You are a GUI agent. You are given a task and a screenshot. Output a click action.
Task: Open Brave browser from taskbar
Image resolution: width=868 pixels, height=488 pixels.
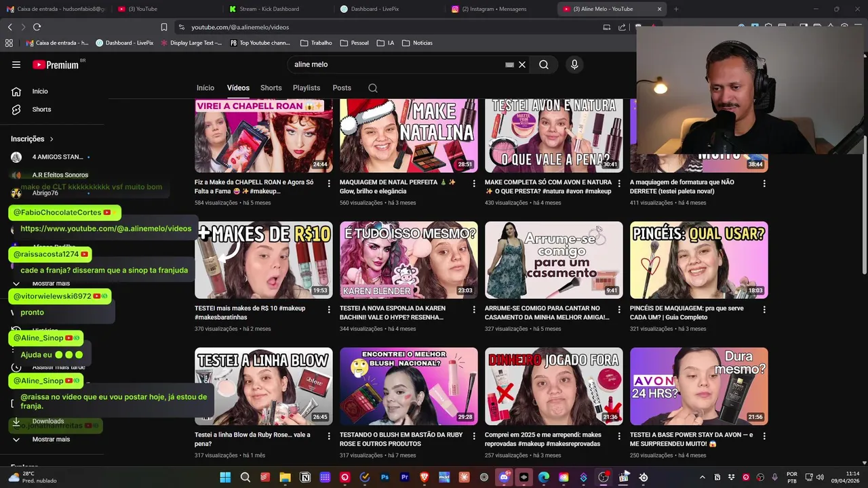pyautogui.click(x=425, y=477)
